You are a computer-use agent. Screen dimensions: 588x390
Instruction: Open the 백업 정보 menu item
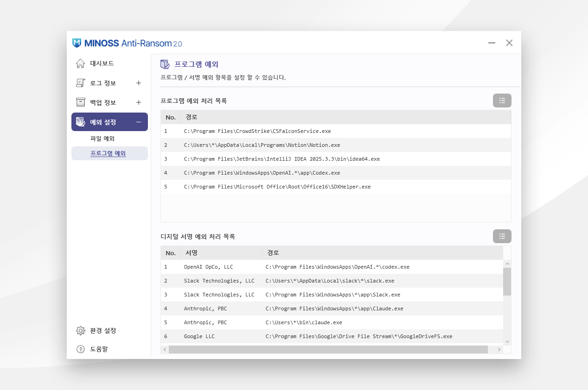(x=109, y=102)
